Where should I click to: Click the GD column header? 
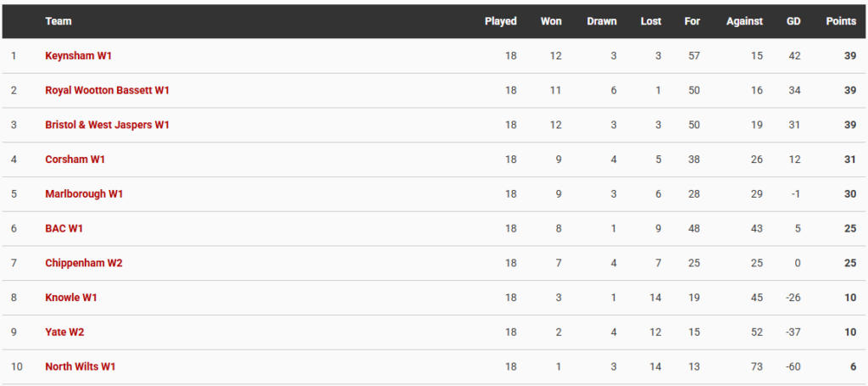793,21
